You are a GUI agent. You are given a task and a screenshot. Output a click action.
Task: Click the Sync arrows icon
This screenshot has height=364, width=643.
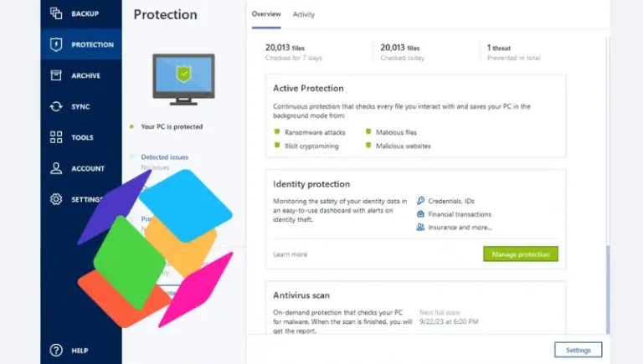56,106
